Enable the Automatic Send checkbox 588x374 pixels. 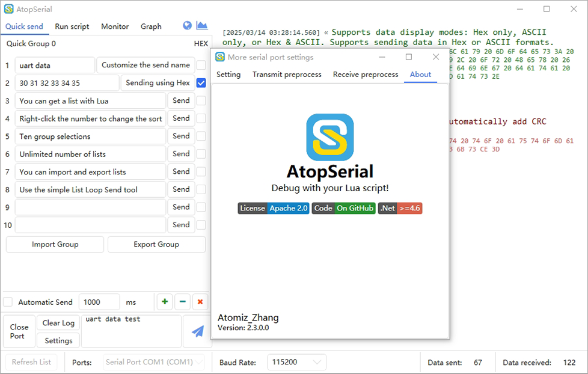(x=8, y=302)
